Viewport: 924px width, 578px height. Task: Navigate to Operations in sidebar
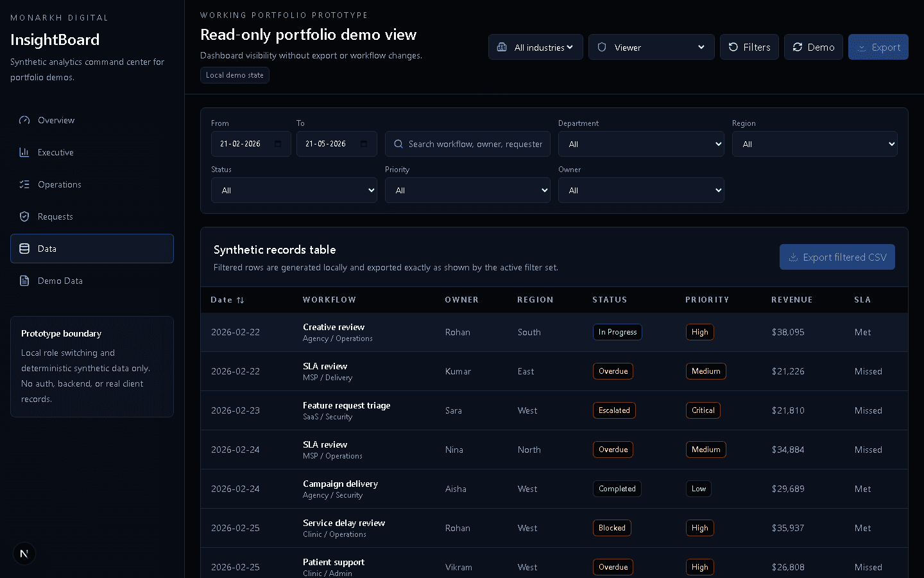coord(92,184)
